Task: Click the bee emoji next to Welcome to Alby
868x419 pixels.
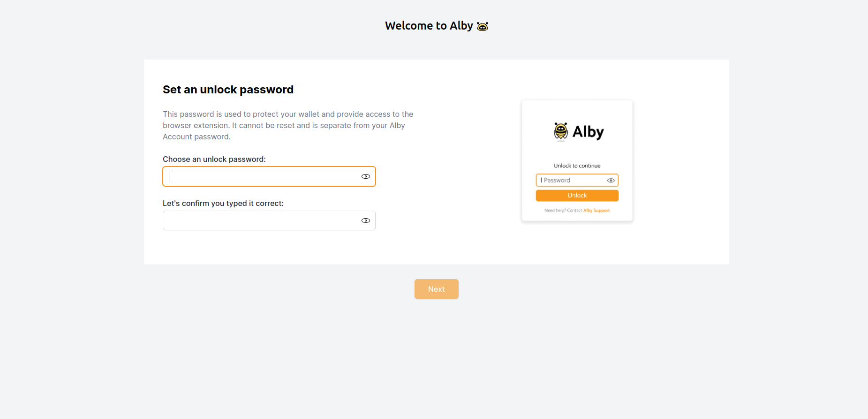Action: [x=482, y=26]
